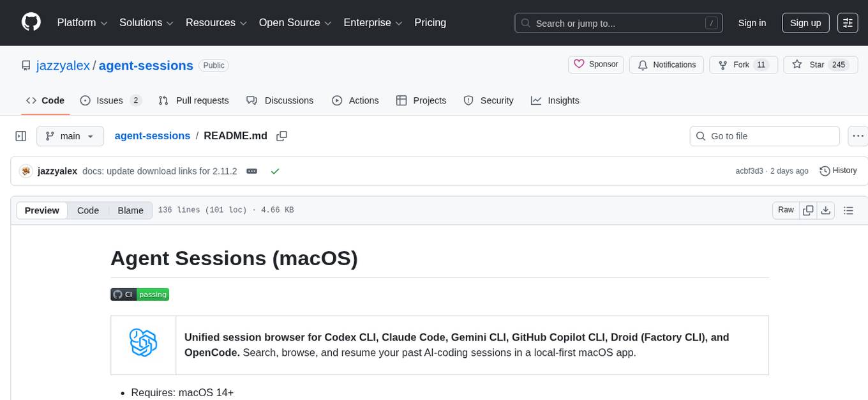
Task: Open the Issues tab
Action: pos(110,100)
